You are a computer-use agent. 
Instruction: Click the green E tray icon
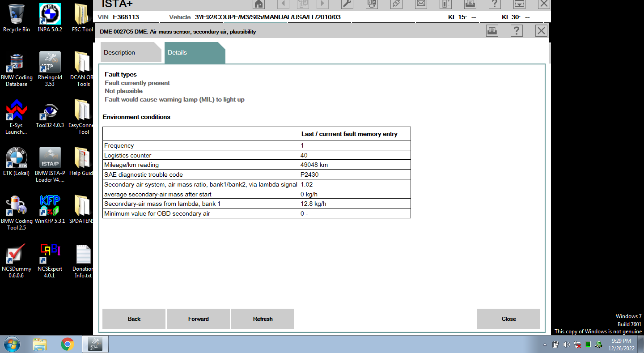point(599,344)
